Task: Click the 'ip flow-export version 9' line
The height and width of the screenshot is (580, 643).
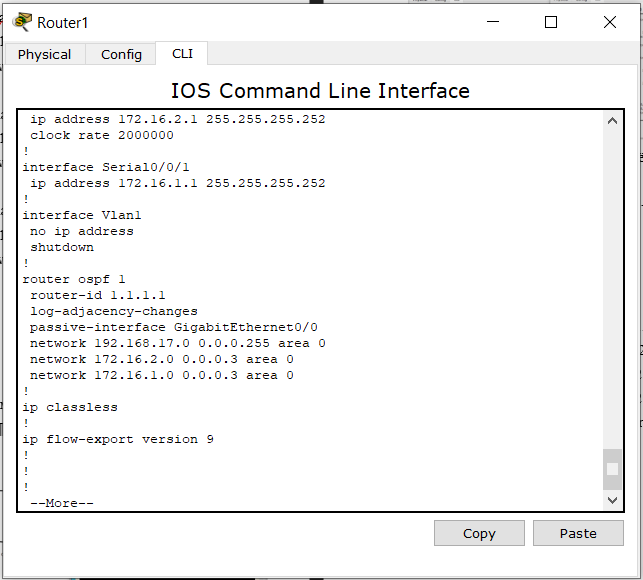Action: [118, 439]
